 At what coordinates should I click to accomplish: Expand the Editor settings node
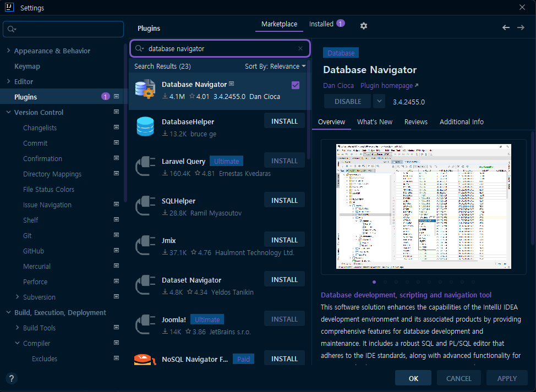click(9, 81)
